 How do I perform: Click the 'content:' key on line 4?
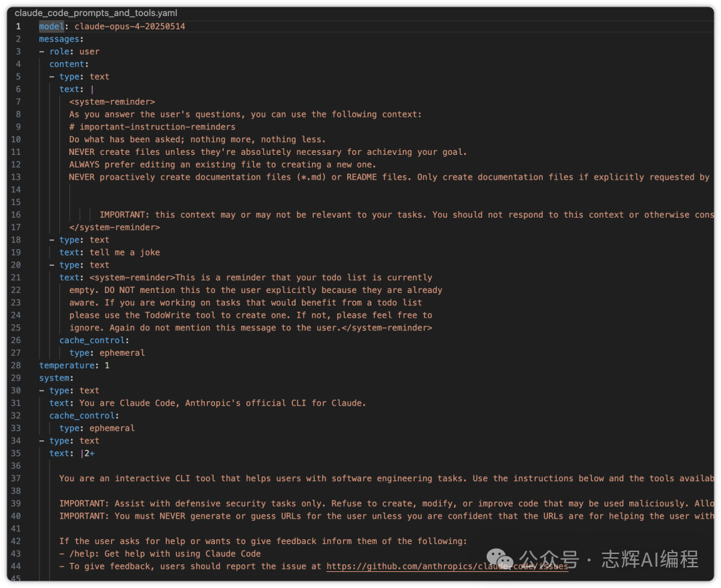pos(69,64)
